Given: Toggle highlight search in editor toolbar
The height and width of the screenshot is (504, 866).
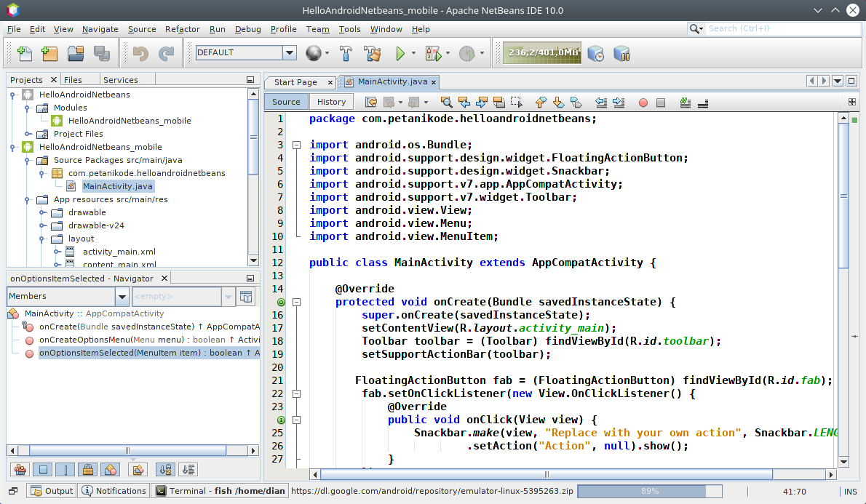Looking at the screenshot, I should click(x=498, y=103).
